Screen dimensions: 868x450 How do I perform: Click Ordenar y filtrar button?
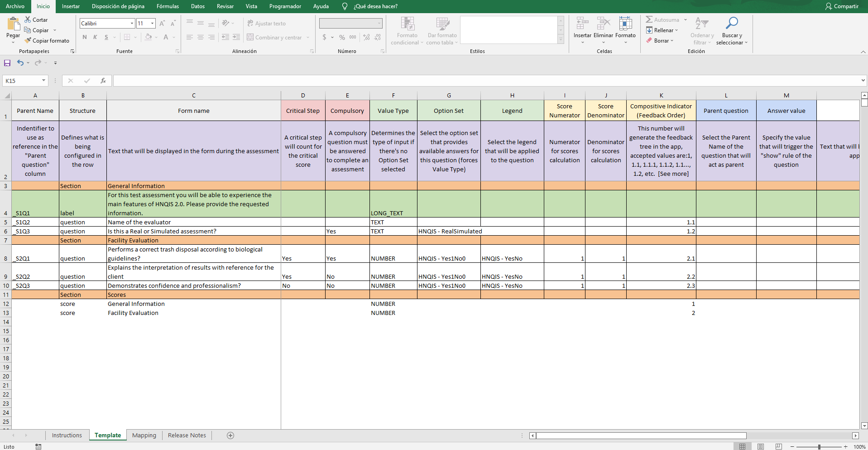tap(702, 31)
